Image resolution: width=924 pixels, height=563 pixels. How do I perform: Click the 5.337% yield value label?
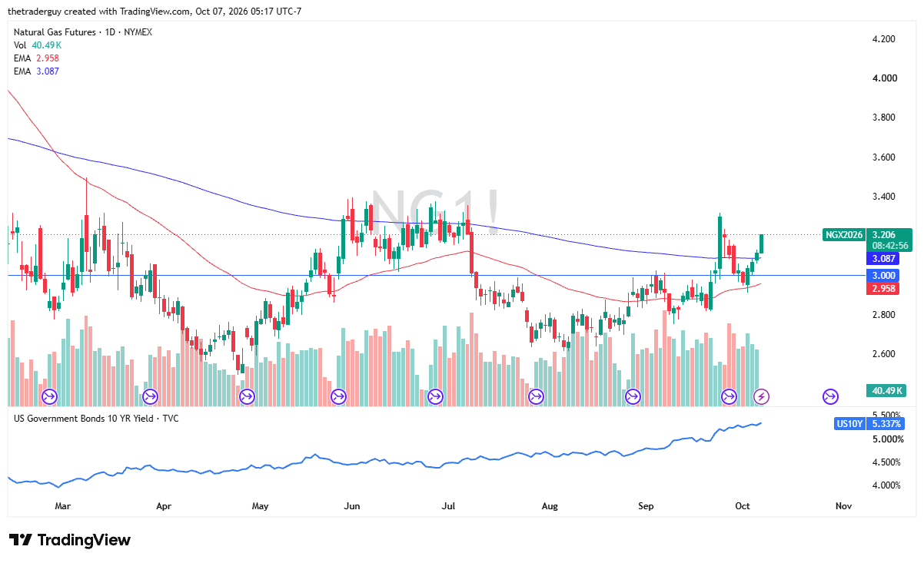tap(886, 423)
